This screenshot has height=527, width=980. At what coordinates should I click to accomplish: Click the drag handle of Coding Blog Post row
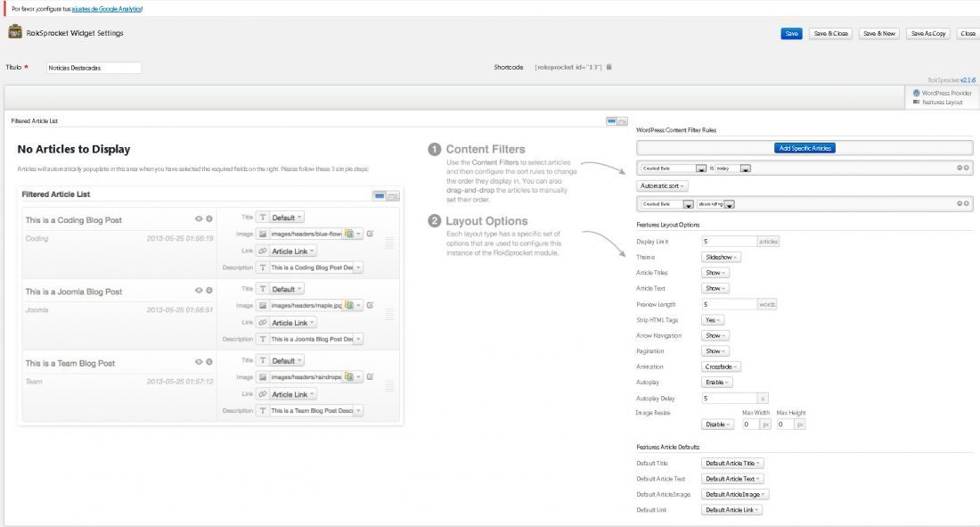[x=389, y=243]
